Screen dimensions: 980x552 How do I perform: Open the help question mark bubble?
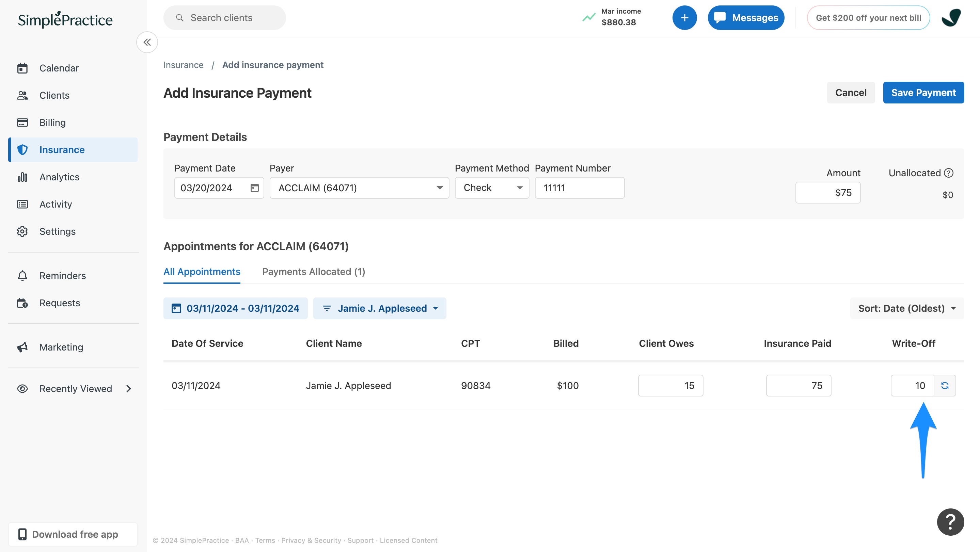click(x=950, y=522)
